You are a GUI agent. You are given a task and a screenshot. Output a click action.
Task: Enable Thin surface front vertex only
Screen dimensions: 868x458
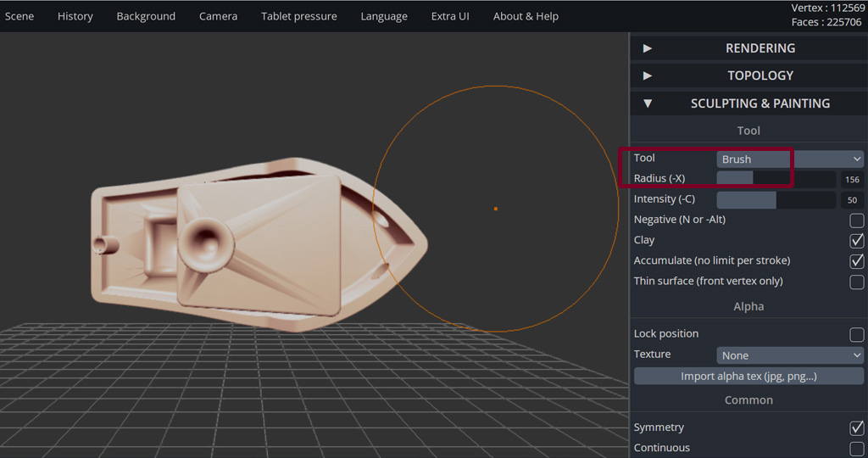857,282
